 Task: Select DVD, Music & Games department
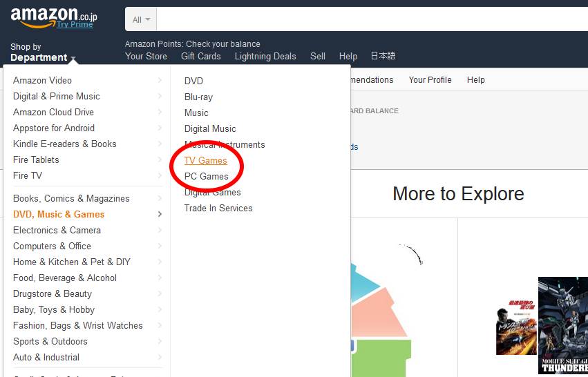point(59,214)
